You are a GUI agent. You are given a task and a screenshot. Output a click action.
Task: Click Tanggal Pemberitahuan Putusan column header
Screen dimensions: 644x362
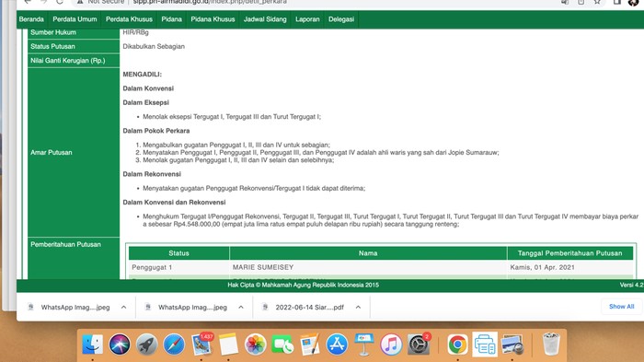(x=569, y=253)
